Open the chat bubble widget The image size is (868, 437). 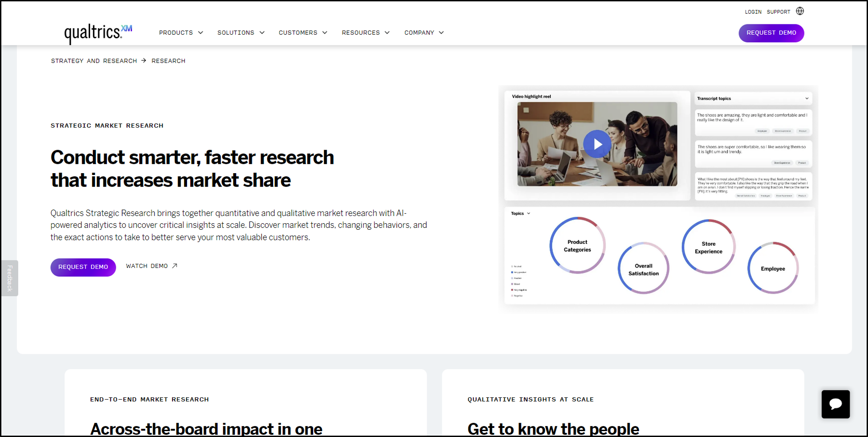click(836, 404)
